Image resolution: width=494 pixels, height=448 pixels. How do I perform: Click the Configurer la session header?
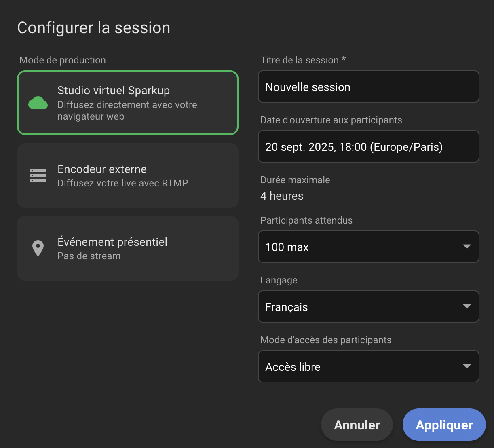pyautogui.click(x=93, y=27)
